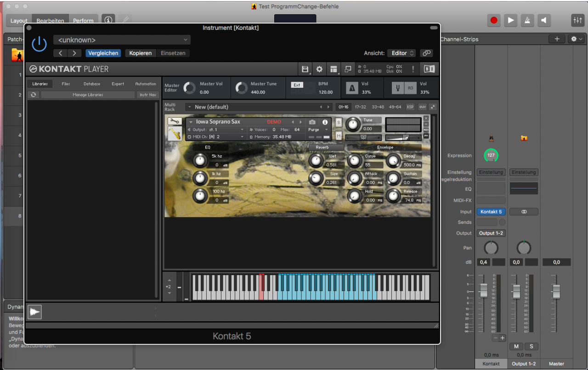Click PV button on instrument header
588x370 pixels.
coord(426,136)
